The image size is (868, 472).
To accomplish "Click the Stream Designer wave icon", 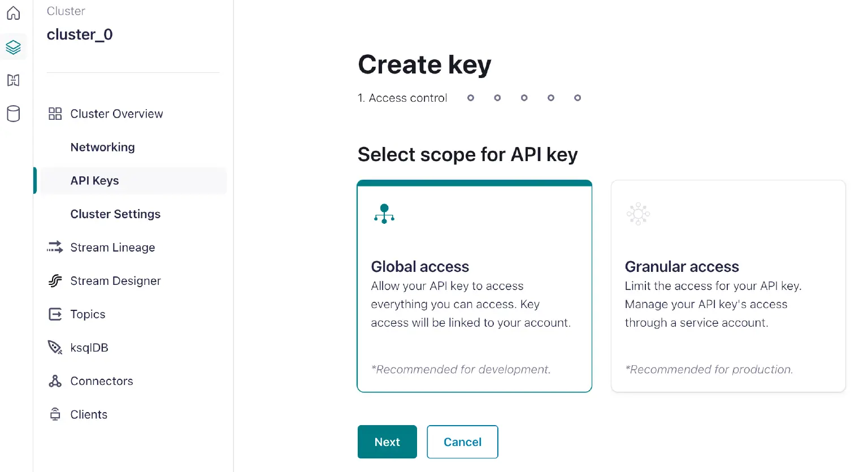I will point(55,280).
